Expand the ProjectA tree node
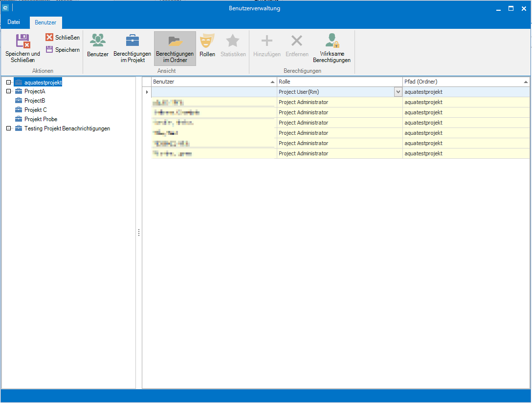The image size is (532, 403). coord(9,91)
